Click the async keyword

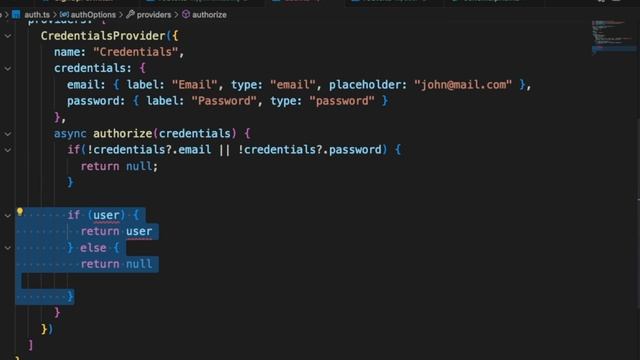tap(70, 133)
